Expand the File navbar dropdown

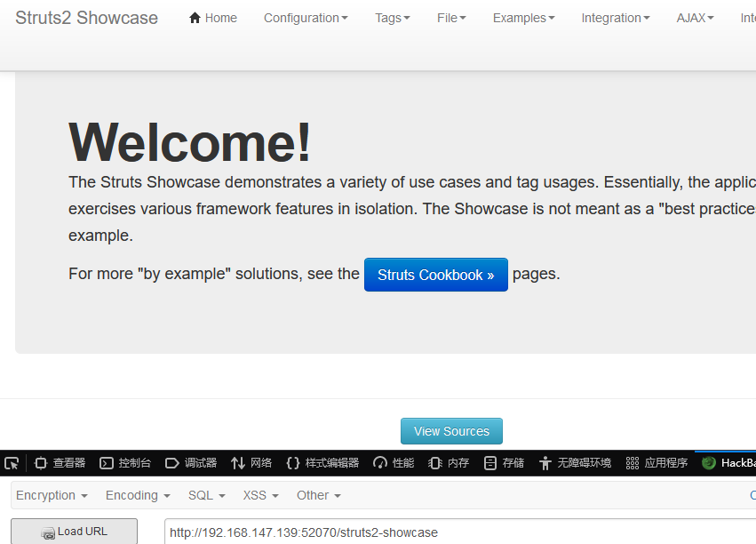pos(451,18)
